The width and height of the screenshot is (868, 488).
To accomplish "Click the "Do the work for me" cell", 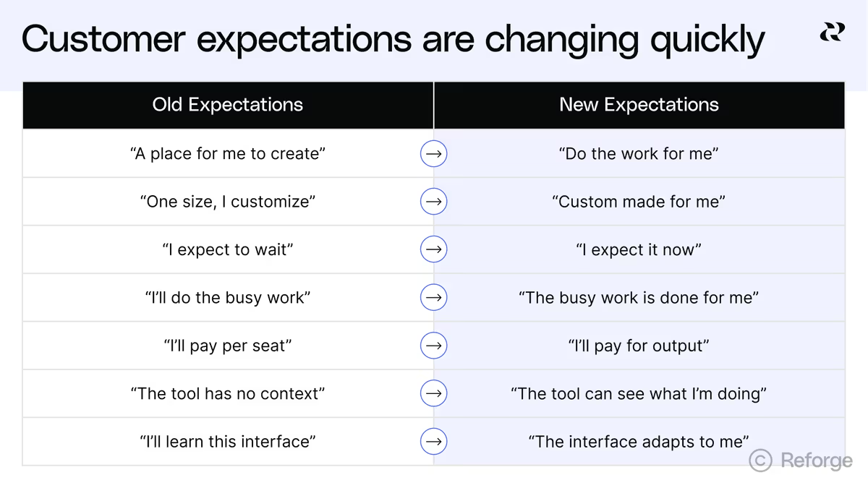I will tap(639, 153).
